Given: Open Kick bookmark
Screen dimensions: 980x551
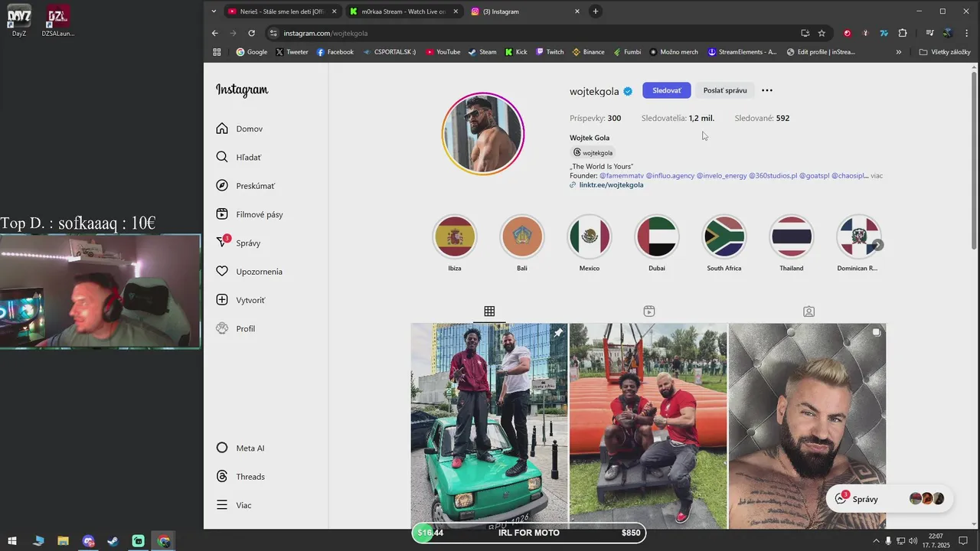Looking at the screenshot, I should tap(516, 52).
